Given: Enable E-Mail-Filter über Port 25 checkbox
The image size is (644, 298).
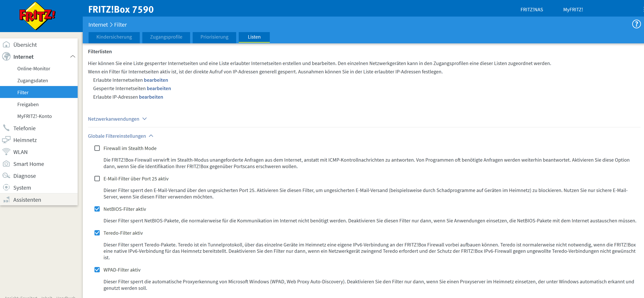Looking at the screenshot, I should click(x=97, y=179).
